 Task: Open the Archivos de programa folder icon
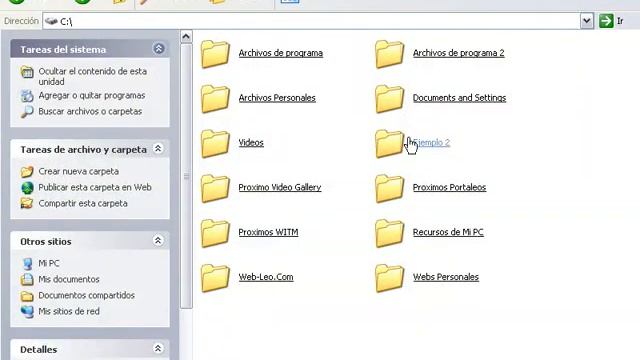coord(215,53)
